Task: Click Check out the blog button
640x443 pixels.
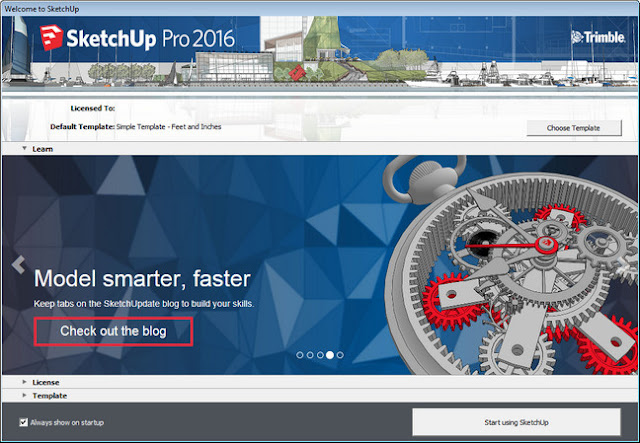Action: 113,331
